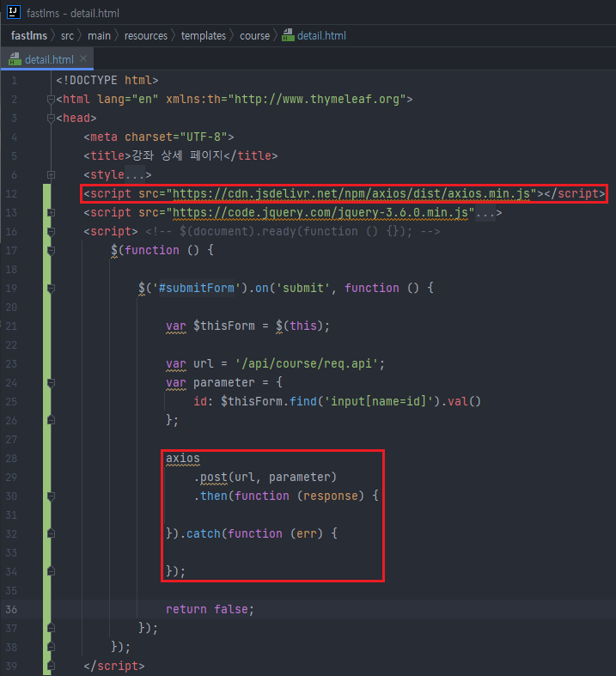Open the jquery-3.6.0.min.js URL link

320,212
